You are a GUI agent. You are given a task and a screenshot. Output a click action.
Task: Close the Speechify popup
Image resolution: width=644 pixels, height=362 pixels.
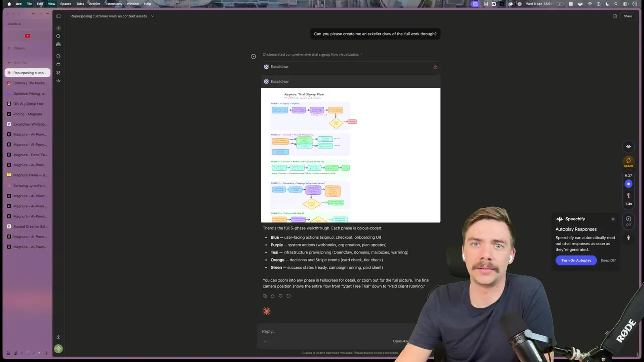(613, 219)
